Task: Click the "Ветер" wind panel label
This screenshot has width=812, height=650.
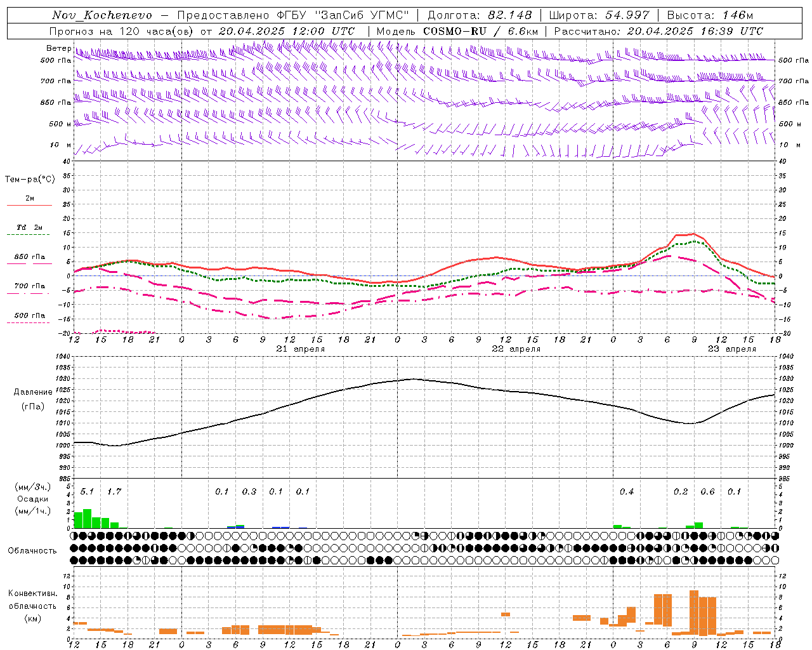Action: (x=58, y=48)
